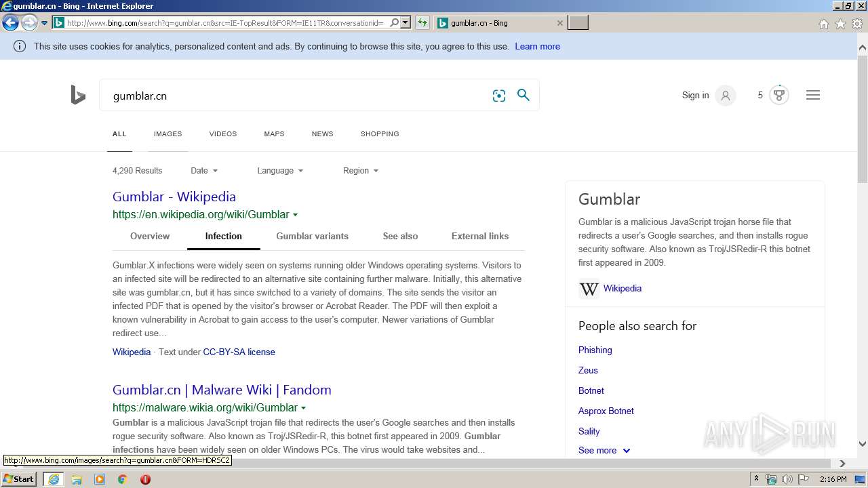Select the ALL search tab
Image resolution: width=868 pixels, height=488 pixels.
[119, 134]
